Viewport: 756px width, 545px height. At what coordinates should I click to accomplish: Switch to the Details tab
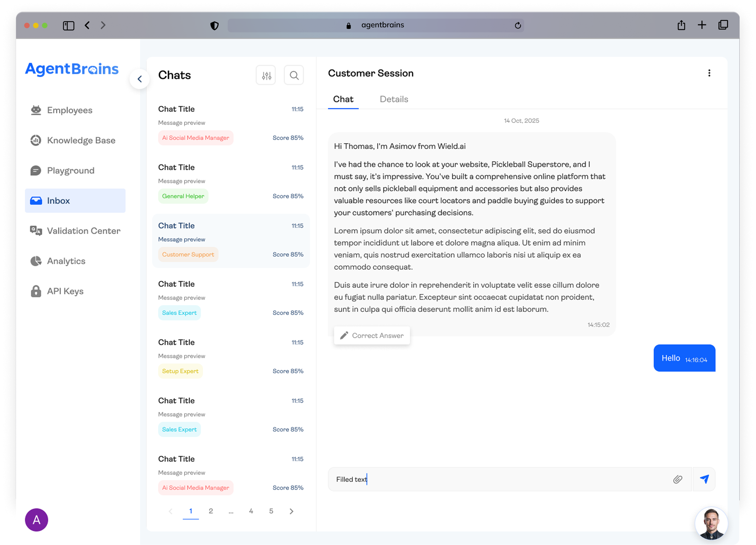click(x=394, y=99)
